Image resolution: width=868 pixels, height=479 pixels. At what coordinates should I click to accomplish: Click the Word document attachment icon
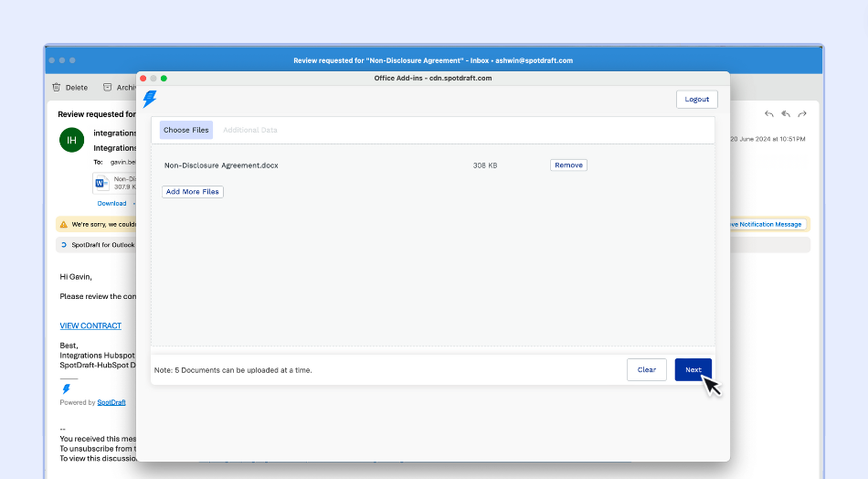point(101,183)
